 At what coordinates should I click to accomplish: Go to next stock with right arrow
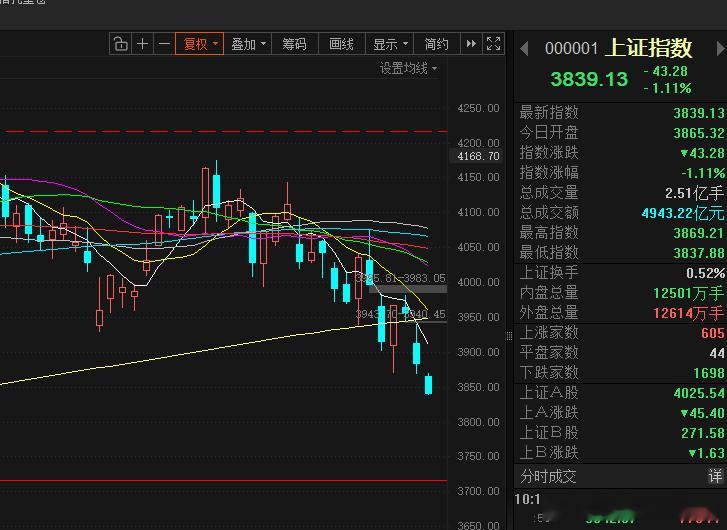pos(721,48)
